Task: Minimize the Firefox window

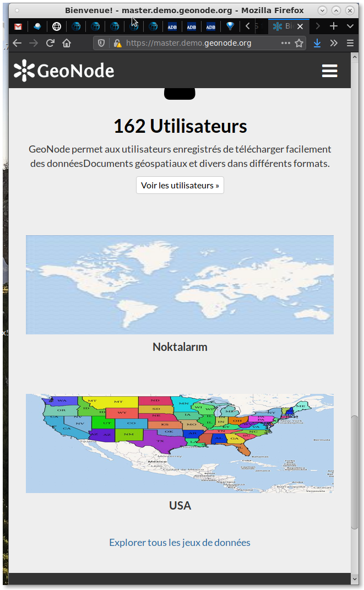Action: click(322, 10)
